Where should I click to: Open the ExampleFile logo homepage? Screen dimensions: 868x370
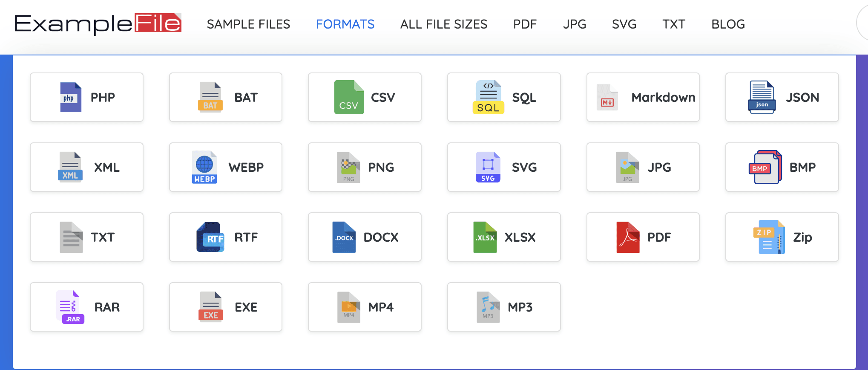(98, 24)
